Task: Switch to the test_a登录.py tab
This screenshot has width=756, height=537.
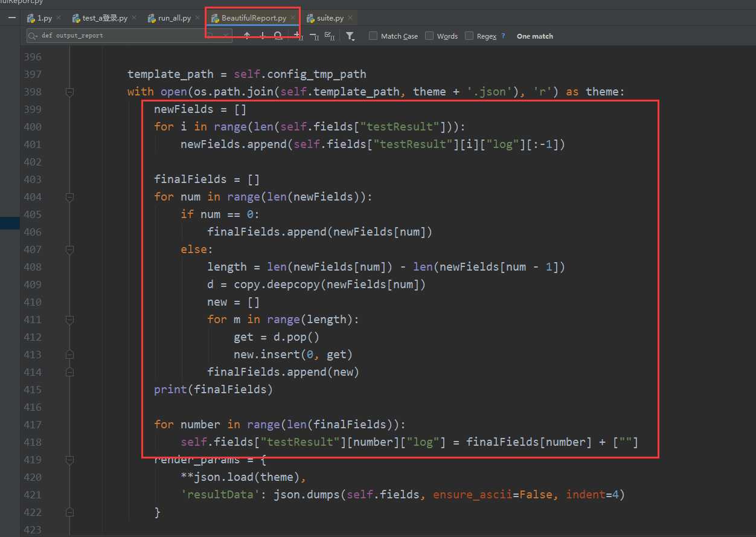Action: point(104,18)
